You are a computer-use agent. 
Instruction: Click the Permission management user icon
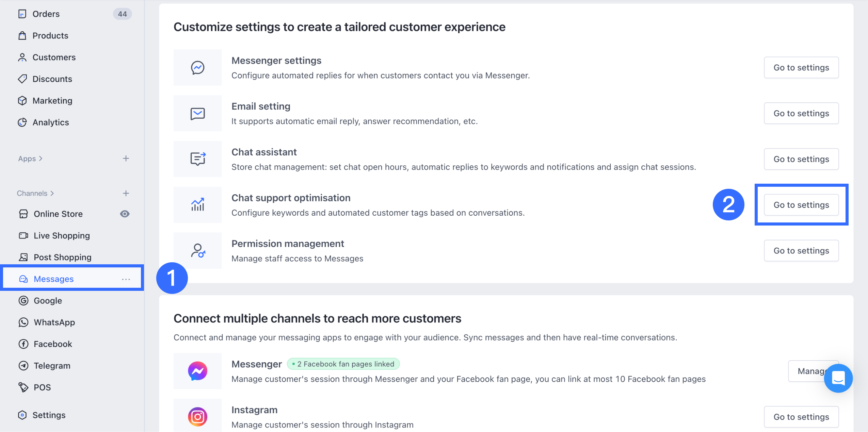point(197,251)
